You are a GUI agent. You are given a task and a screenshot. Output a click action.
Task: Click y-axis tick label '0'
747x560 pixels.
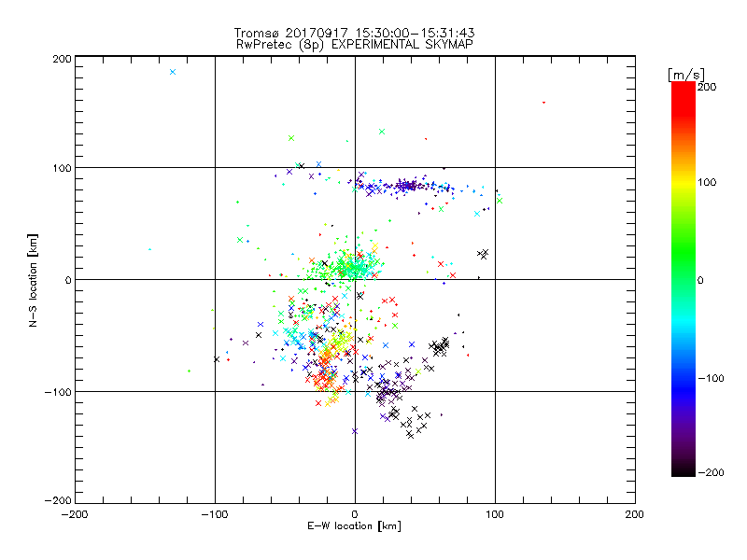[68, 280]
